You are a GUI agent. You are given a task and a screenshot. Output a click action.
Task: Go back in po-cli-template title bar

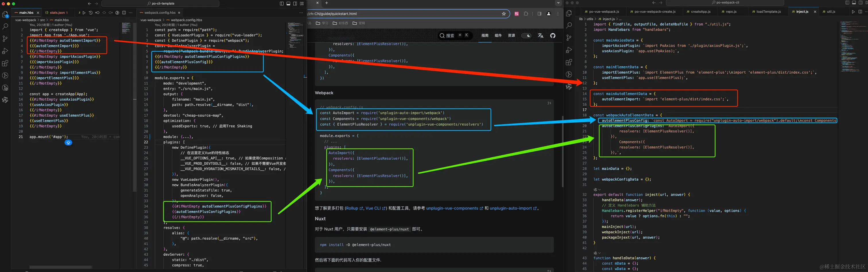(x=89, y=4)
